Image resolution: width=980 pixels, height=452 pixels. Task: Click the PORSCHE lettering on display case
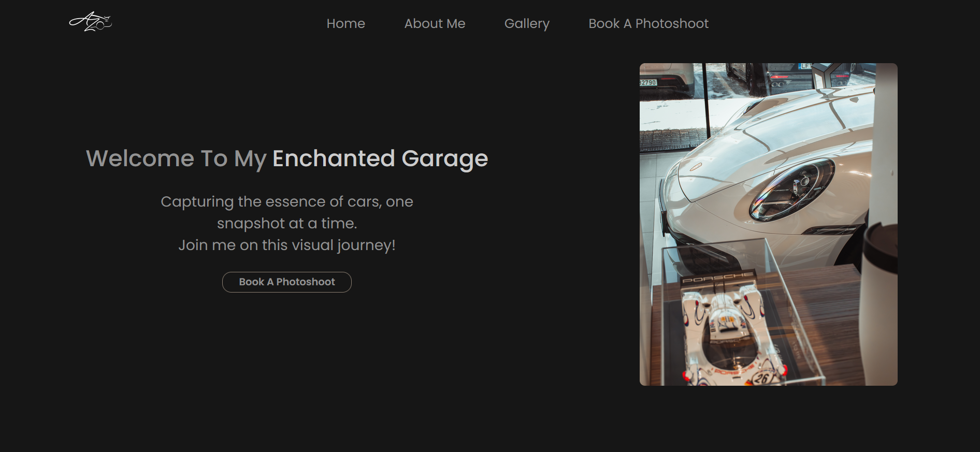tap(717, 279)
